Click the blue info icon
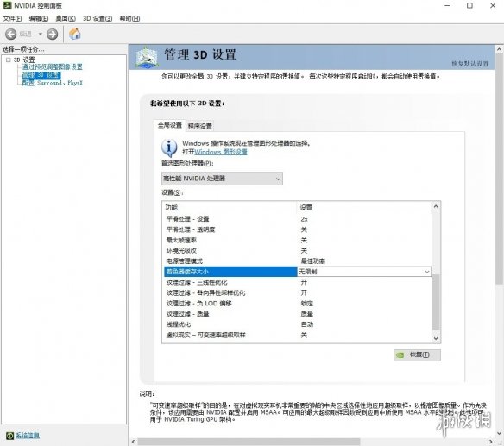This screenshot has height=446, width=504. pos(169,148)
